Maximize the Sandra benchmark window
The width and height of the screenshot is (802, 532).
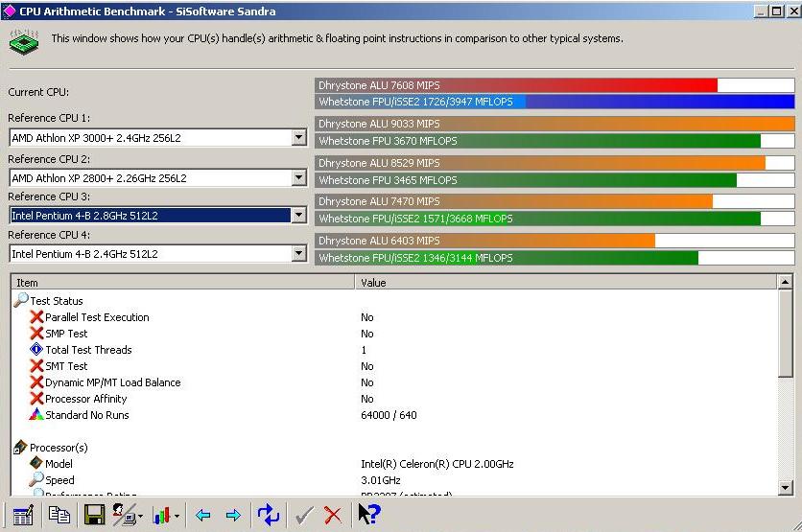click(777, 12)
